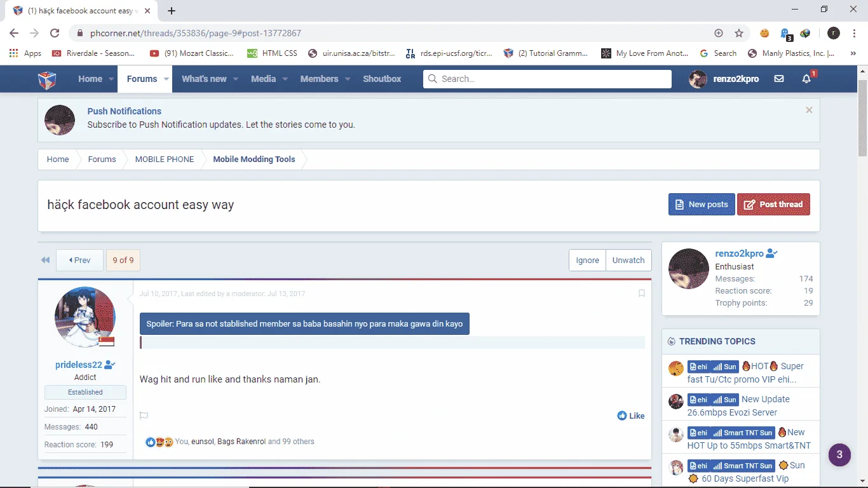Click the Post thread button
Image resolution: width=868 pixels, height=488 pixels.
tap(773, 205)
